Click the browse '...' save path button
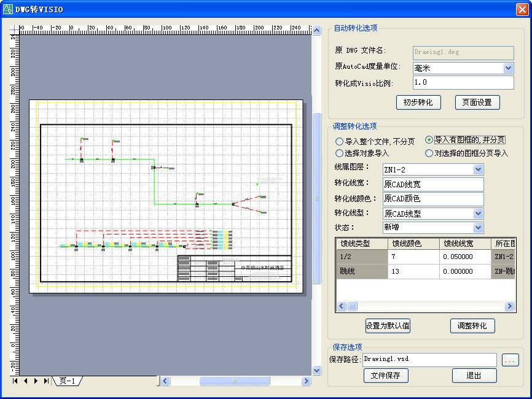Viewport: 532px width, 399px height. (510, 360)
